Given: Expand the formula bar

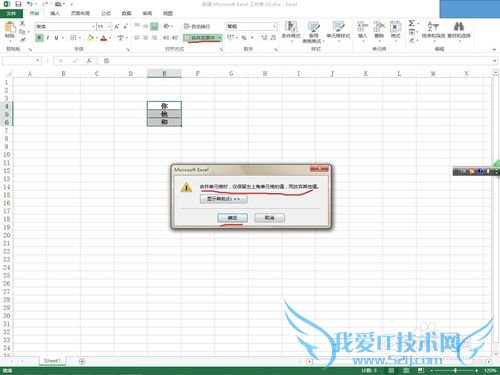Looking at the screenshot, I should 495,61.
